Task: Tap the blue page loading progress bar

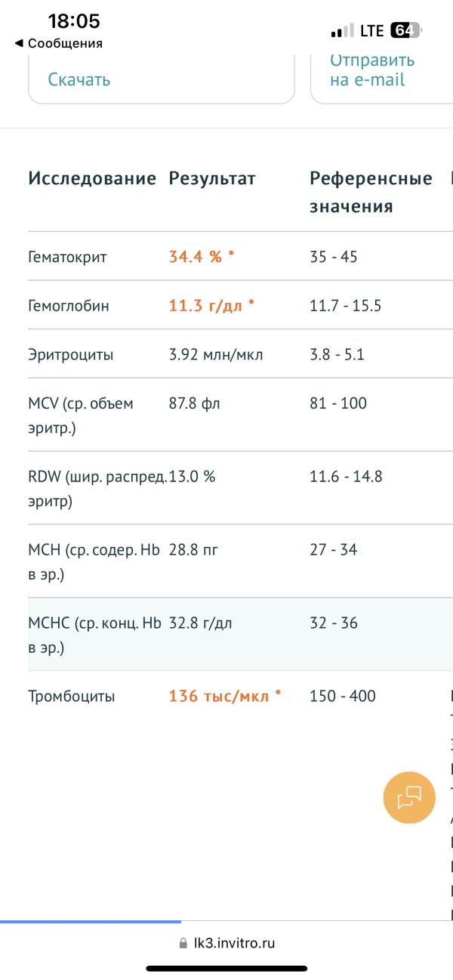Action: click(91, 922)
